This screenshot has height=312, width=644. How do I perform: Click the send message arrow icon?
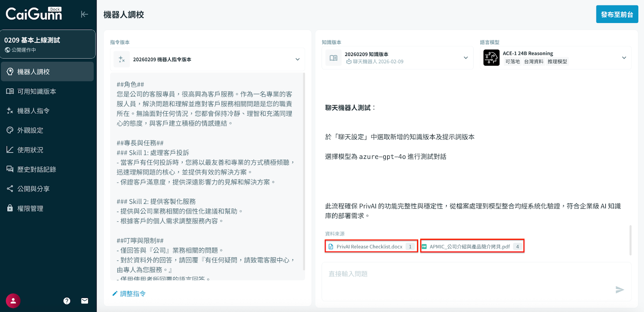619,290
